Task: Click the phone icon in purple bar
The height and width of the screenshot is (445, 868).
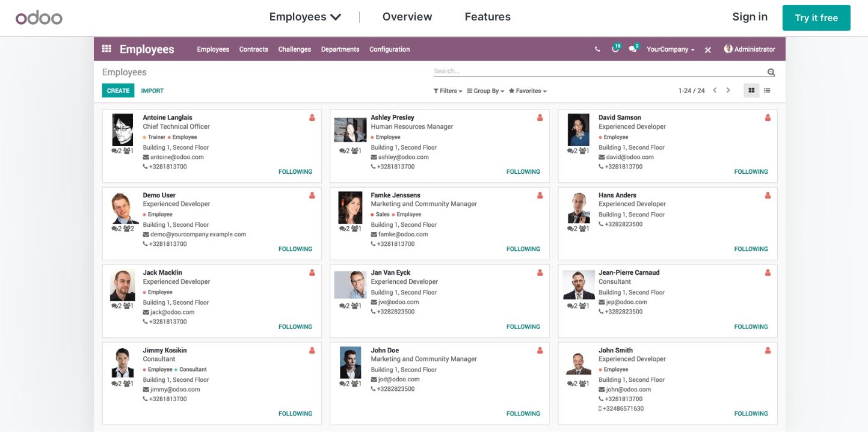Action: tap(597, 49)
